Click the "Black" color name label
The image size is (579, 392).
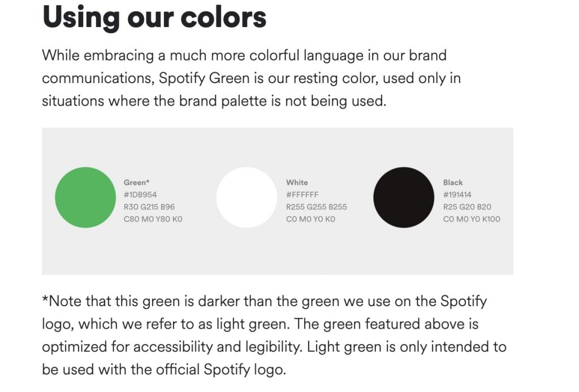(453, 182)
